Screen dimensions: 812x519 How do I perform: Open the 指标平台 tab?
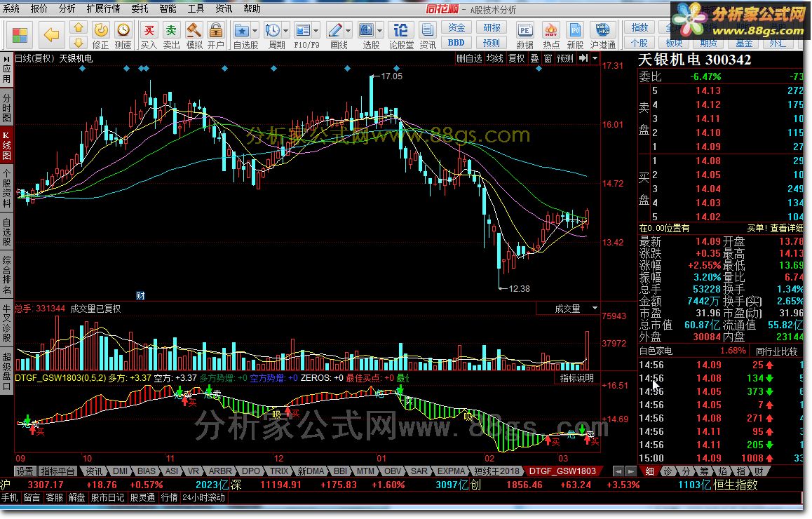(58, 471)
